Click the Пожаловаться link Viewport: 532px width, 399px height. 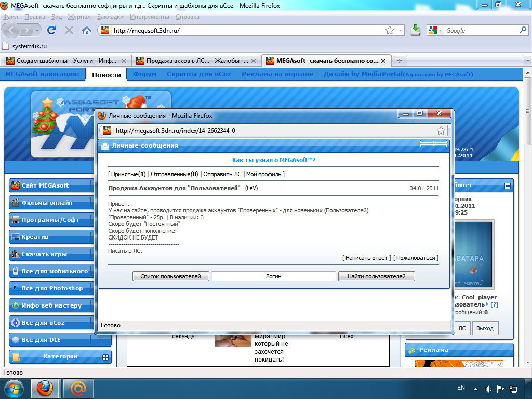pyautogui.click(x=416, y=258)
